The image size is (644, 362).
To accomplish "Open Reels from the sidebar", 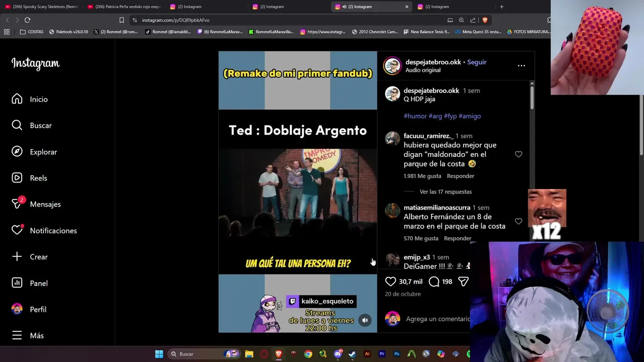I will [x=17, y=178].
